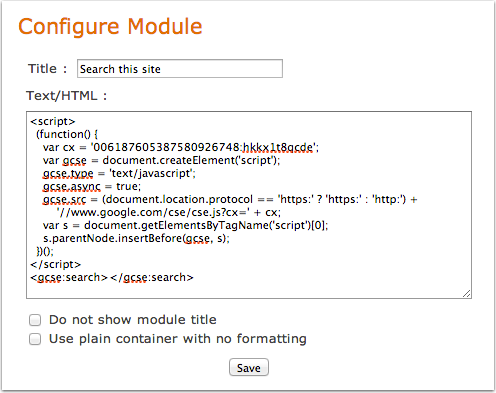The image size is (496, 393).
Task: Place cursor on the opening <script> tag line
Action: pos(53,121)
